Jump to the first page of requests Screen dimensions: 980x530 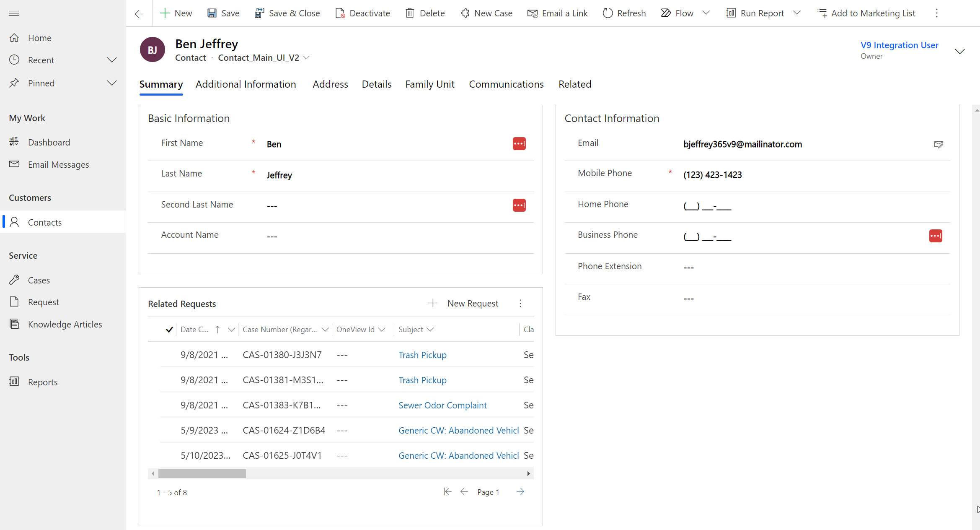click(x=447, y=492)
